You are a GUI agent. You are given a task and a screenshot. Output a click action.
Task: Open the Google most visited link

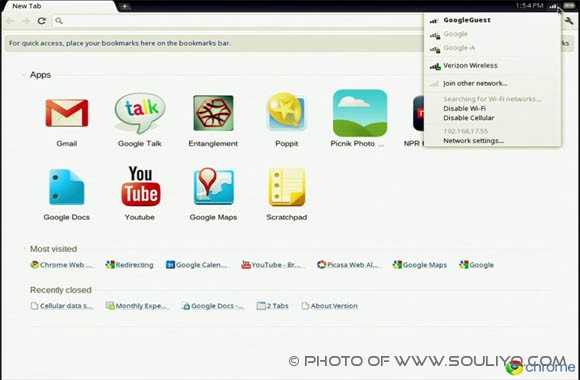tap(476, 265)
